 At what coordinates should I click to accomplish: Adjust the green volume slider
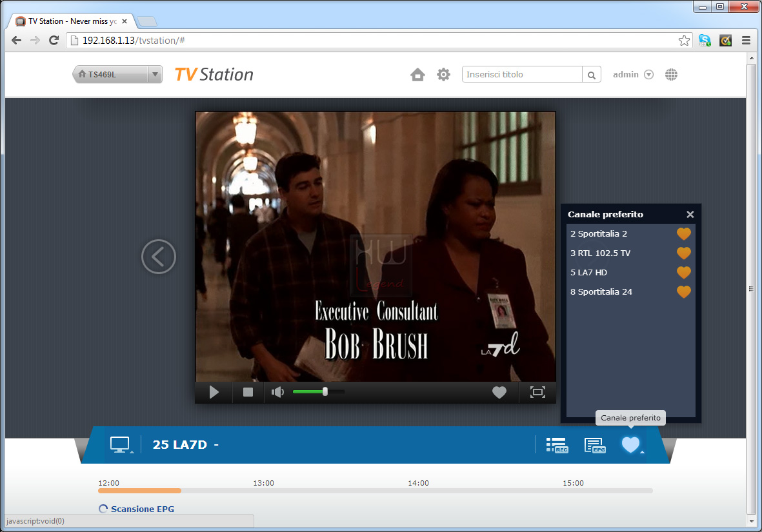[319, 391]
